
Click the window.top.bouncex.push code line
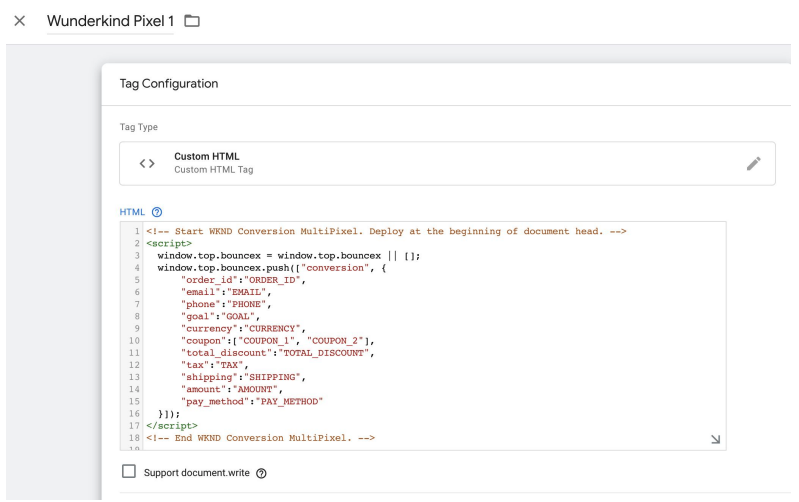(272, 268)
